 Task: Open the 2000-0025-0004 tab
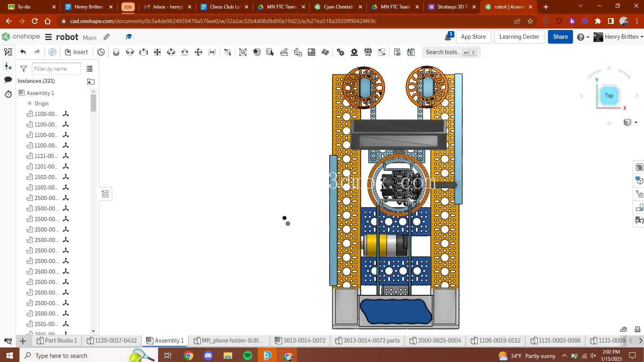click(435, 341)
